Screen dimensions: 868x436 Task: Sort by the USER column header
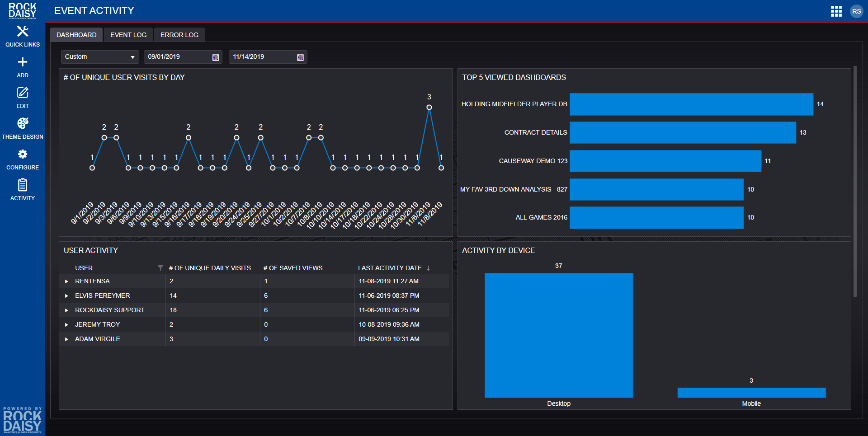click(84, 268)
